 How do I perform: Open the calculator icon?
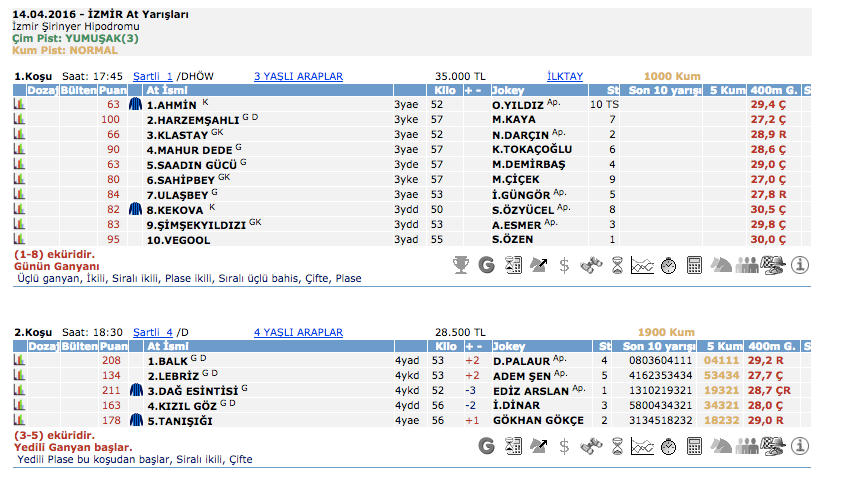point(695,265)
